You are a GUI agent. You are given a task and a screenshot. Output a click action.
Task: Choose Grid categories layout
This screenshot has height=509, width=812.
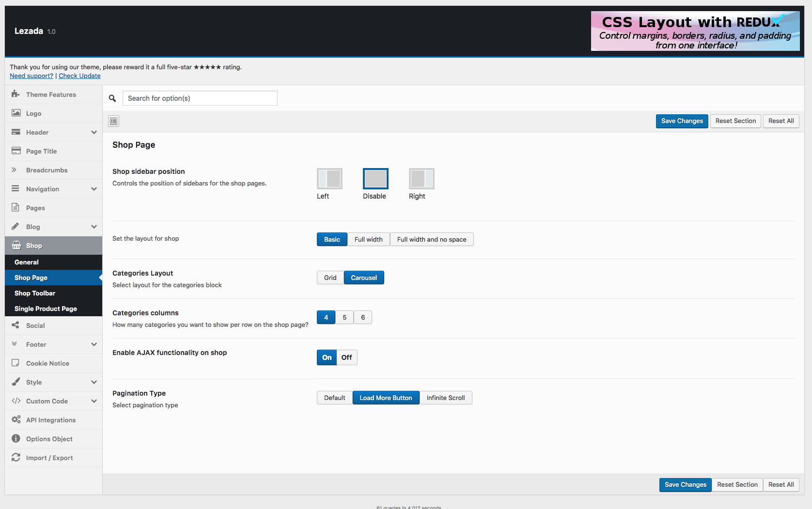pyautogui.click(x=330, y=278)
